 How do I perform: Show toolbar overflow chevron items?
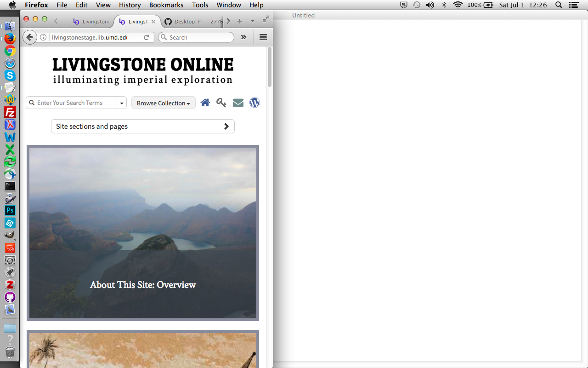243,37
